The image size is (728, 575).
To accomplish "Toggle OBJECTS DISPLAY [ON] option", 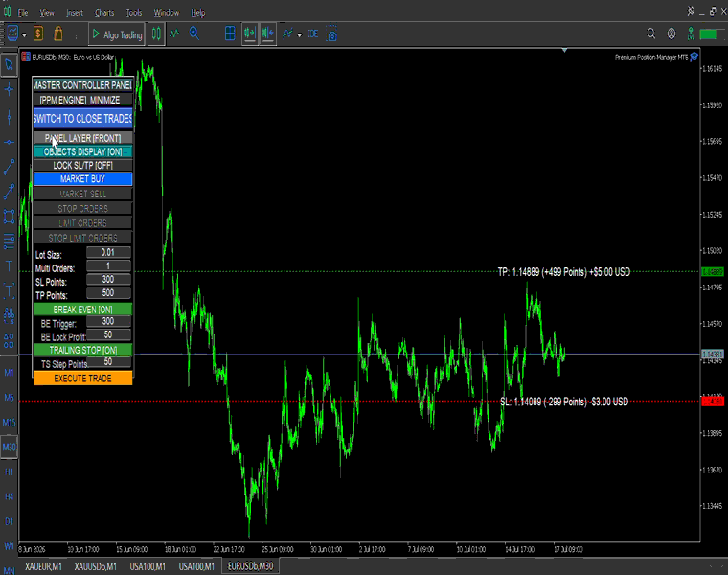I will click(x=82, y=151).
